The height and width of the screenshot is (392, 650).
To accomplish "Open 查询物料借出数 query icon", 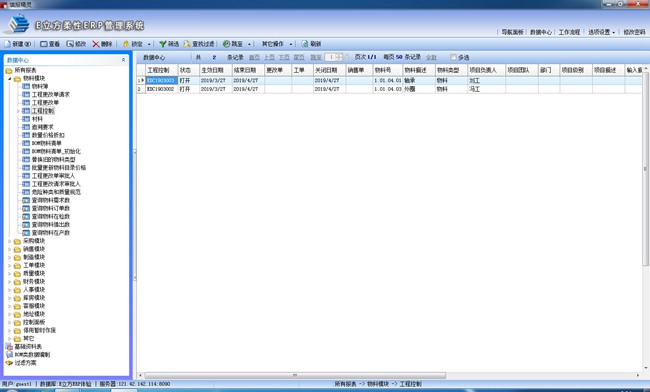I will tap(26, 225).
